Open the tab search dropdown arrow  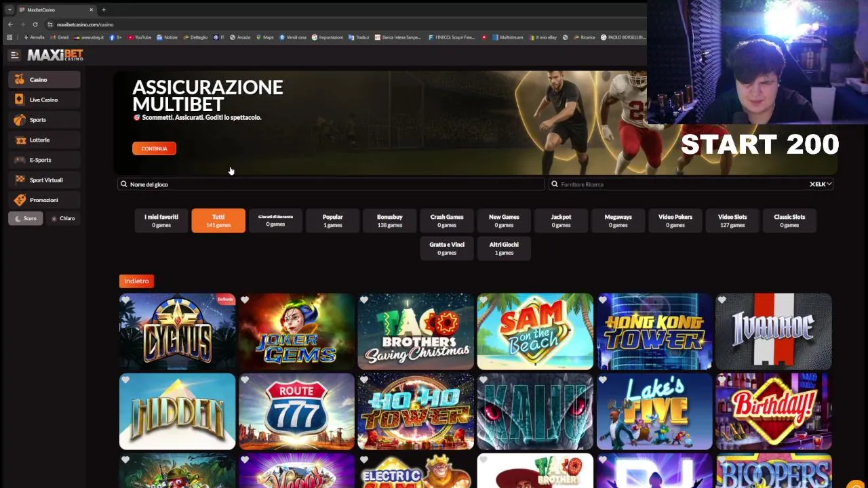click(9, 9)
